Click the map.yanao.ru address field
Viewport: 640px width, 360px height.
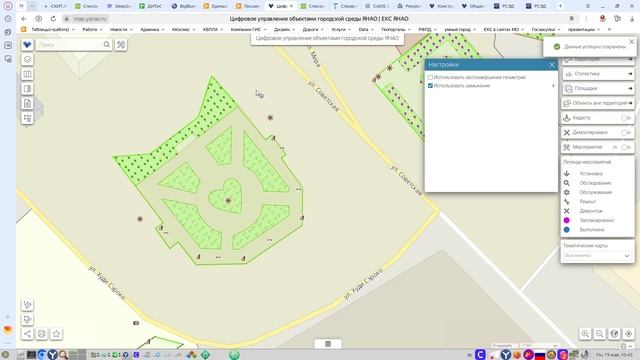[90, 19]
